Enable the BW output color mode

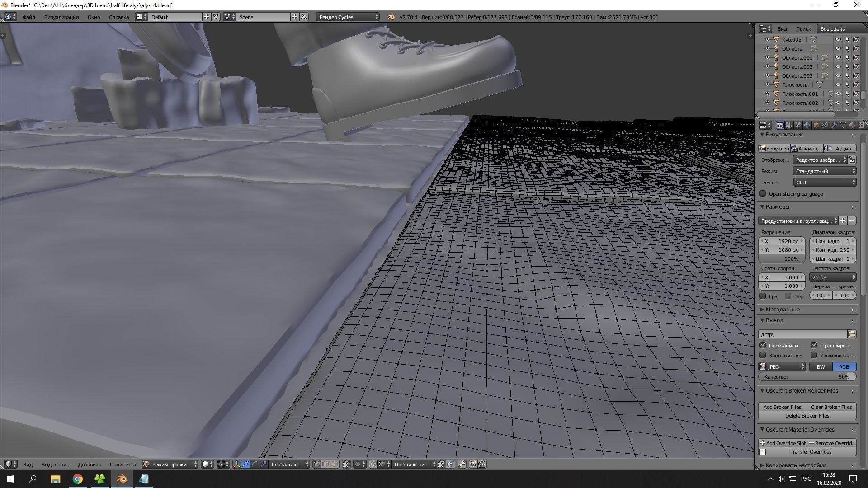pos(820,366)
